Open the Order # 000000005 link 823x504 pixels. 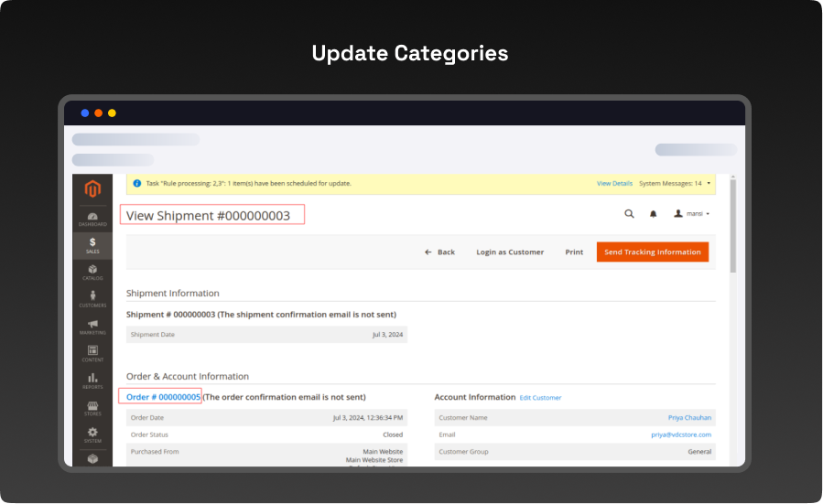click(163, 397)
